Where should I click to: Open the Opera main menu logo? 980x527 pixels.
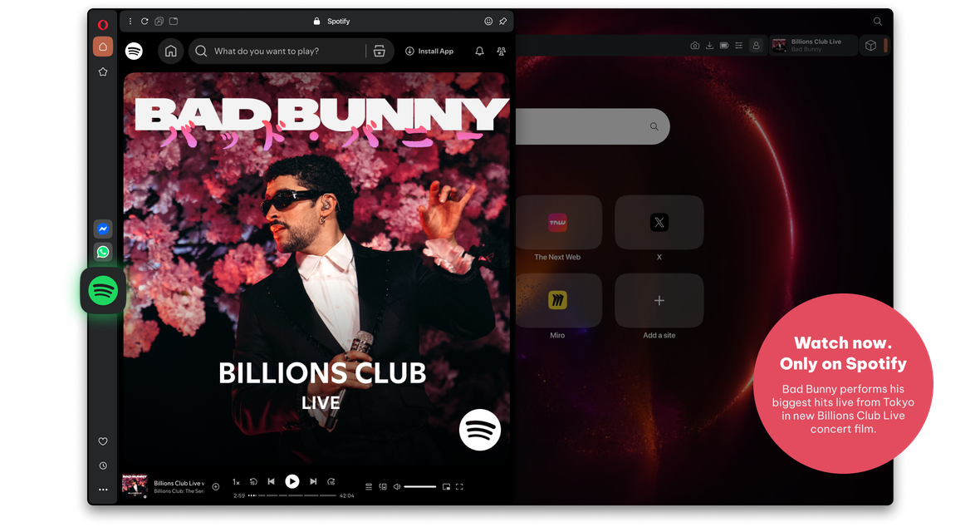(x=103, y=25)
